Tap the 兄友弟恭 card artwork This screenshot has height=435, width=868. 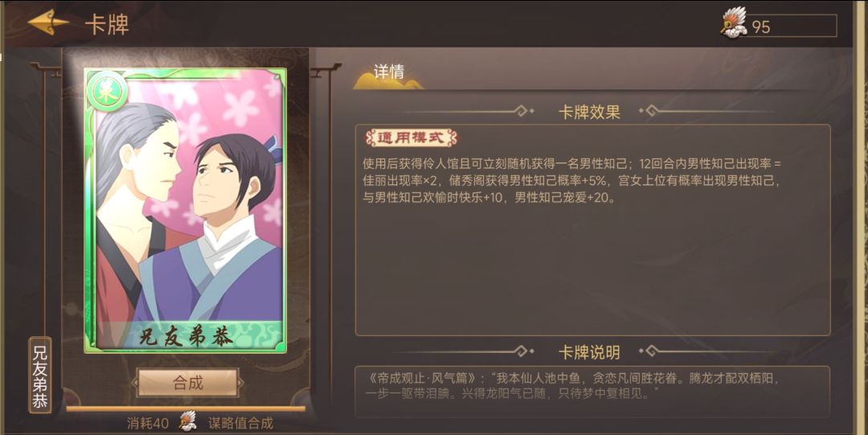(x=185, y=211)
